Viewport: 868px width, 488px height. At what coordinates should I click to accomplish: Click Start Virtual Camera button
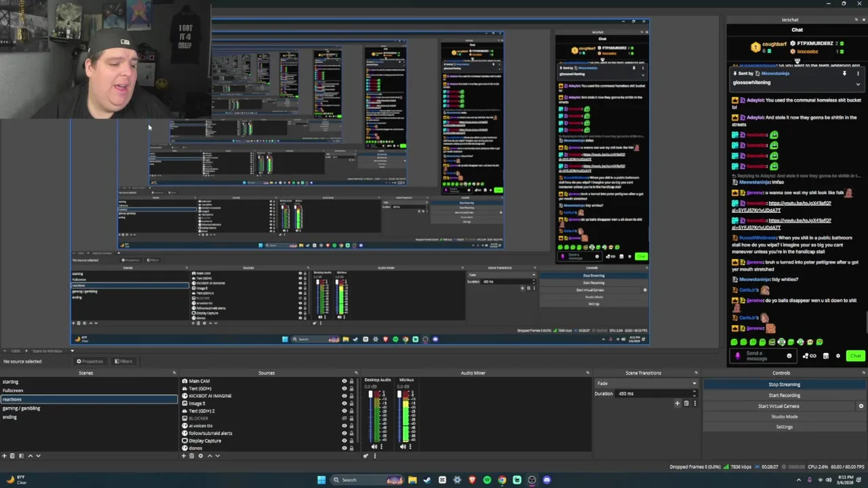tap(778, 406)
